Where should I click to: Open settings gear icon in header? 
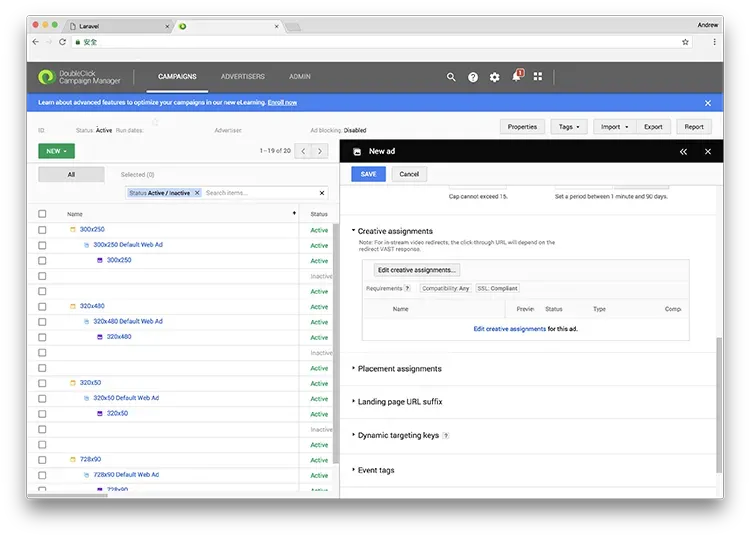pyautogui.click(x=494, y=77)
